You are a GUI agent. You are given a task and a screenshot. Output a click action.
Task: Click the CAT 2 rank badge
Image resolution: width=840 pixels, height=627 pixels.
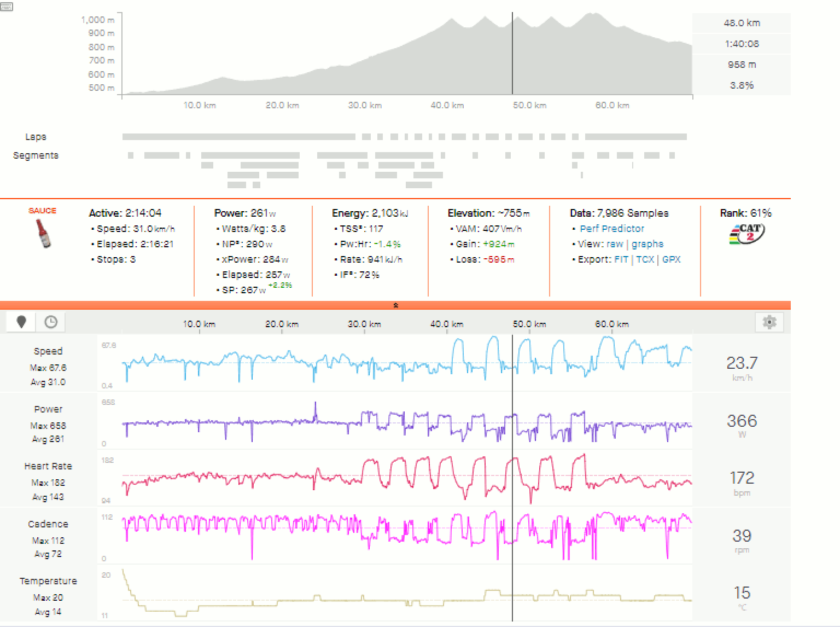point(746,234)
